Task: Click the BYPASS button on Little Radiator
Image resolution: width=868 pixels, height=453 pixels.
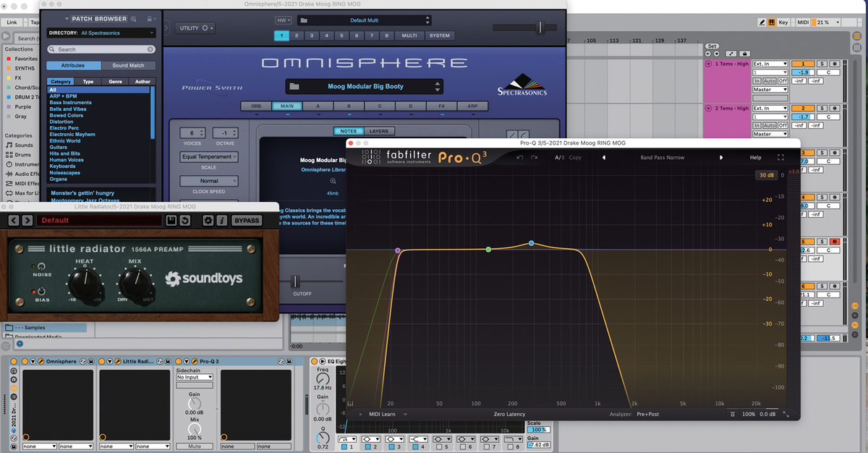Action: [x=246, y=221]
